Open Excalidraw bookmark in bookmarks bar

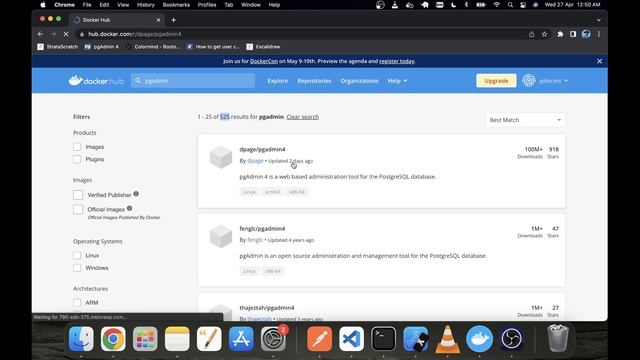(263, 47)
